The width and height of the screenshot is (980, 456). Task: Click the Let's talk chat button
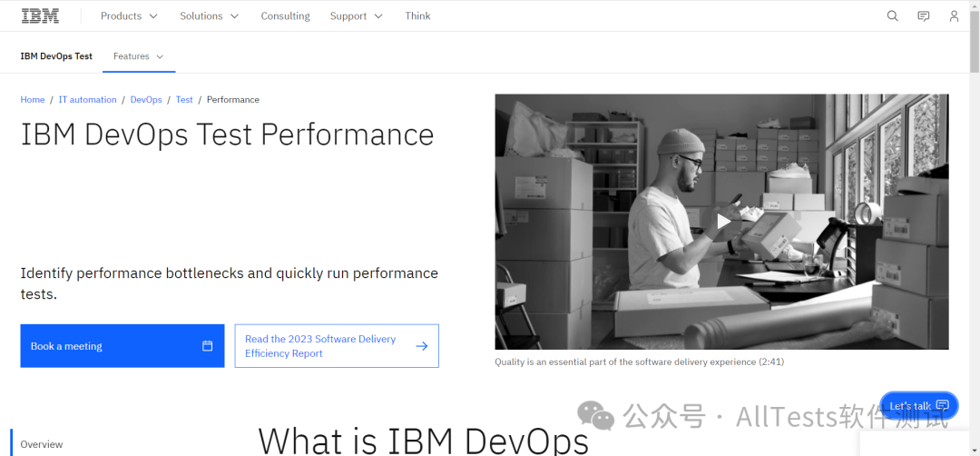(x=918, y=405)
